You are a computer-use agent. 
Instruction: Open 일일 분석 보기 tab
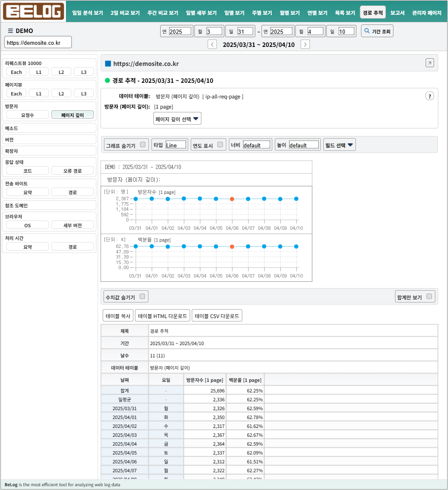click(87, 13)
